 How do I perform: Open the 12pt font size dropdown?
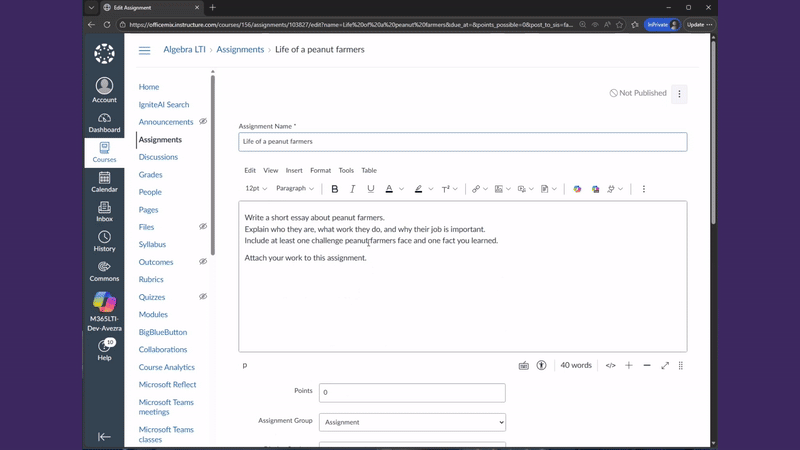[x=256, y=189]
